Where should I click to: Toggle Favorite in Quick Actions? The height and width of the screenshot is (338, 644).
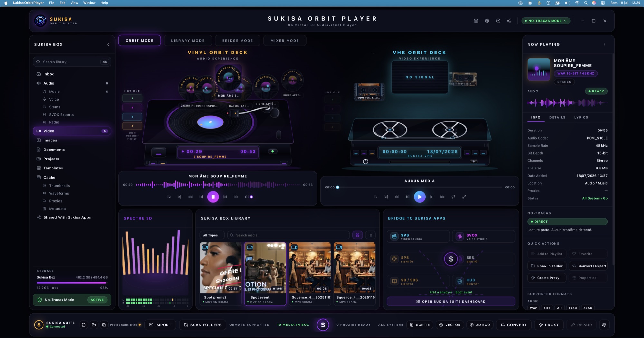[x=588, y=254]
